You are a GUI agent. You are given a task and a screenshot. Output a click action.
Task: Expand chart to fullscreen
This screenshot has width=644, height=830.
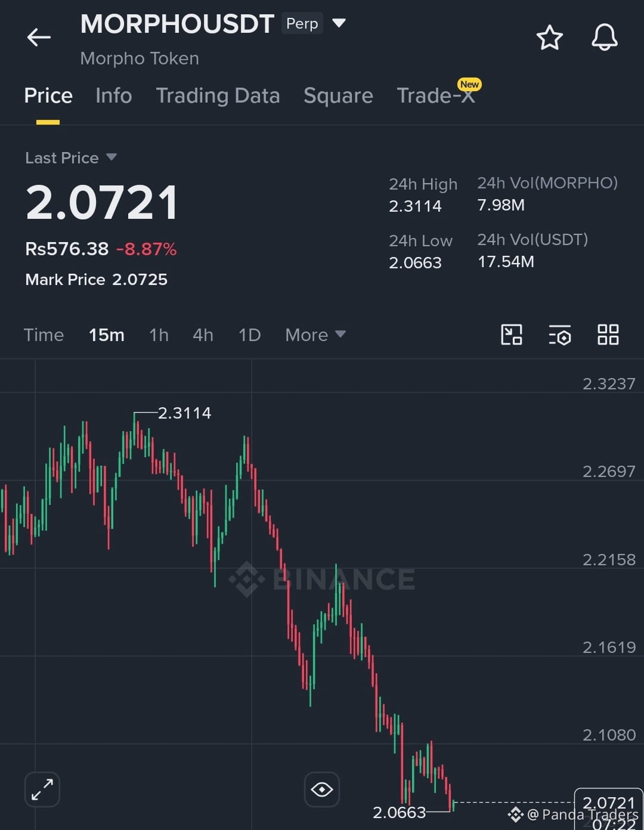click(x=42, y=789)
